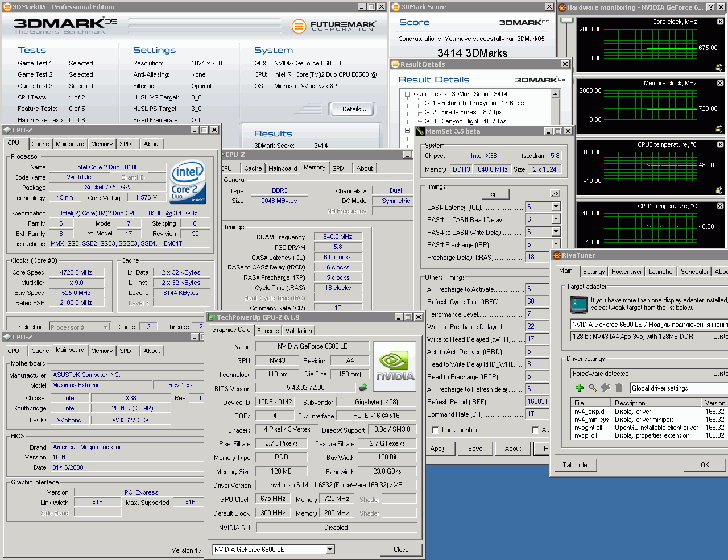728x560 pixels.
Task: Click the magnifier icon in RivaTuner driver settings
Action: click(x=593, y=388)
